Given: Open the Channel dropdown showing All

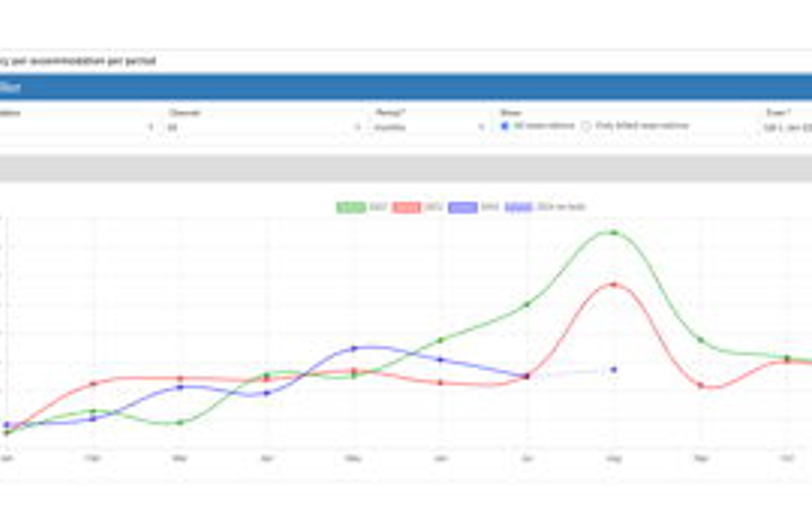Looking at the screenshot, I should click(265, 127).
